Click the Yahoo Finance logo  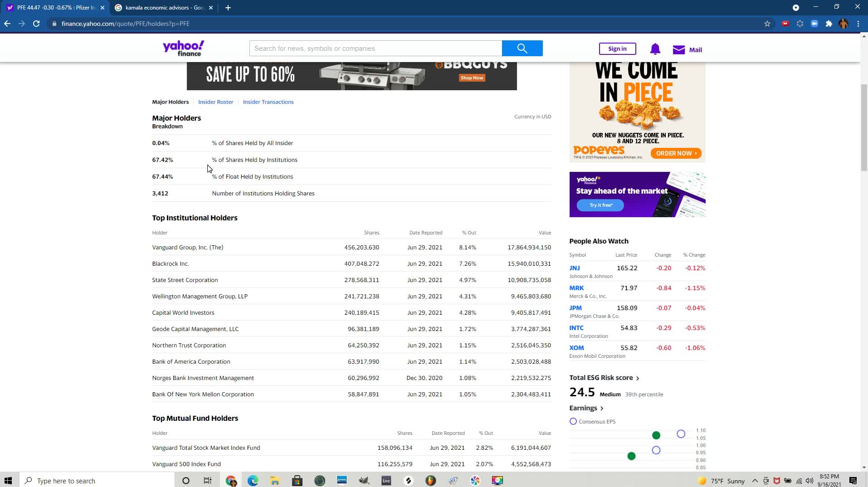(183, 48)
